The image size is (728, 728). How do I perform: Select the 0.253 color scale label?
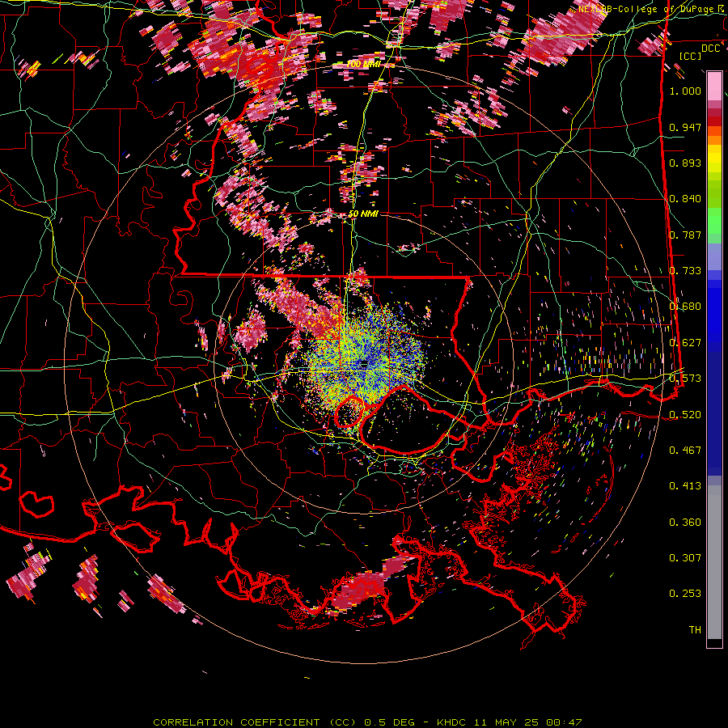click(685, 594)
